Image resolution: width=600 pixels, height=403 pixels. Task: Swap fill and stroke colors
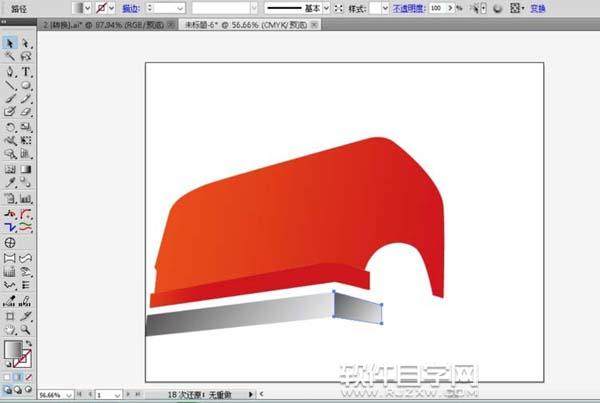coord(28,343)
